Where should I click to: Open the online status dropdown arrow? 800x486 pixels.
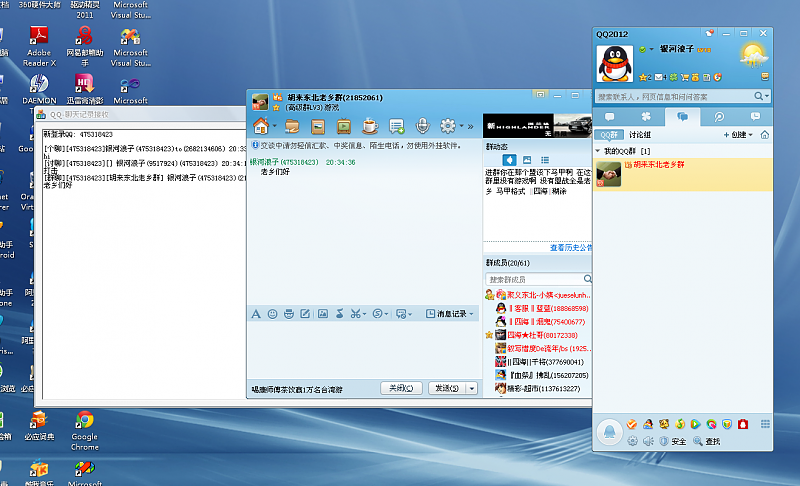click(x=652, y=49)
